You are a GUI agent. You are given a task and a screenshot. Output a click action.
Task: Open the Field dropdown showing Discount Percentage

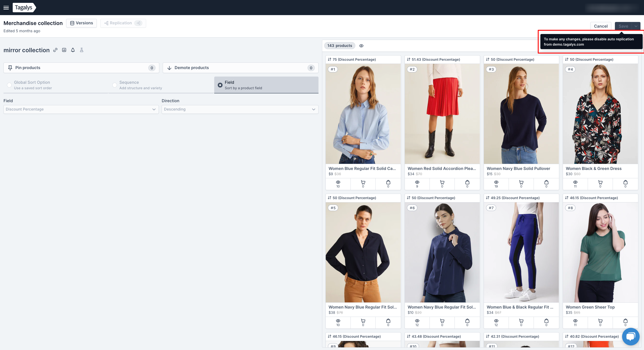click(x=81, y=109)
